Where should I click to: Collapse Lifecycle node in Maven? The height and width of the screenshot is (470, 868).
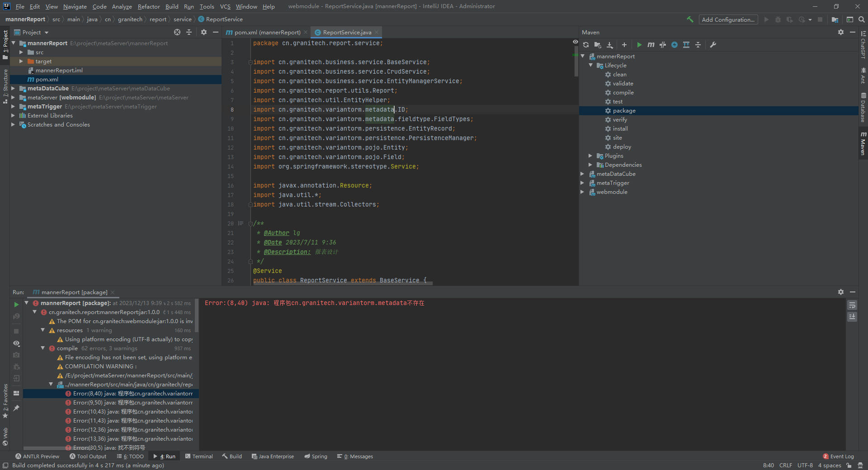[x=590, y=66]
